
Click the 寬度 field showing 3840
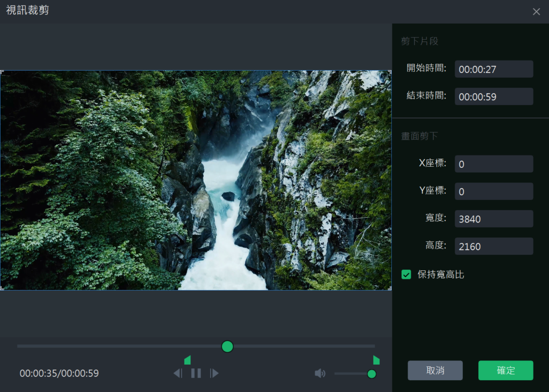tap(494, 219)
